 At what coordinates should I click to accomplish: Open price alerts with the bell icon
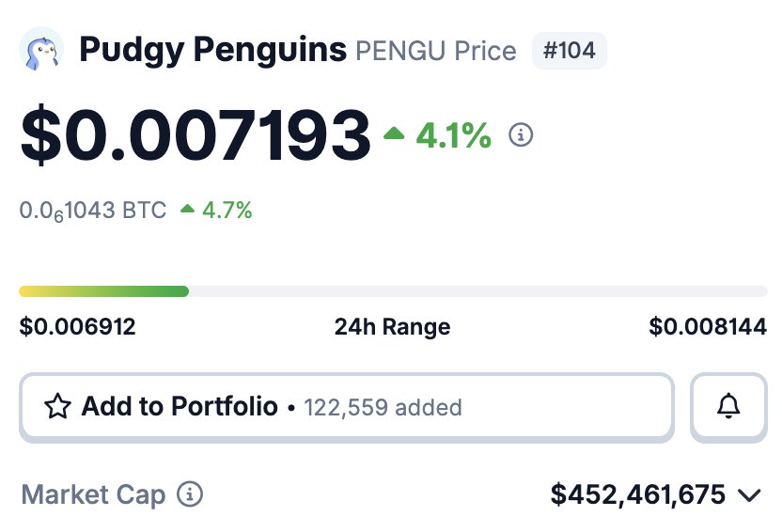[728, 407]
